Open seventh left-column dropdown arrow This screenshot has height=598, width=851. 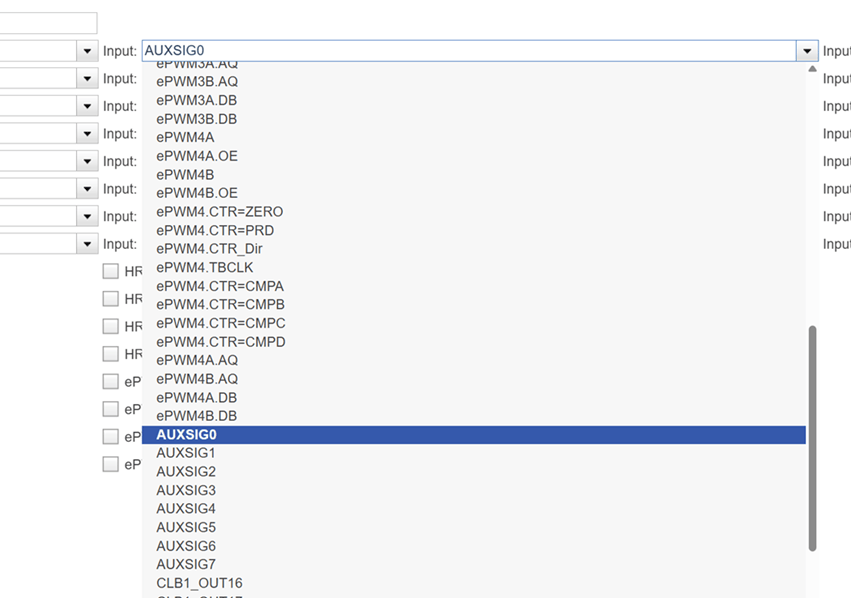pyautogui.click(x=87, y=217)
